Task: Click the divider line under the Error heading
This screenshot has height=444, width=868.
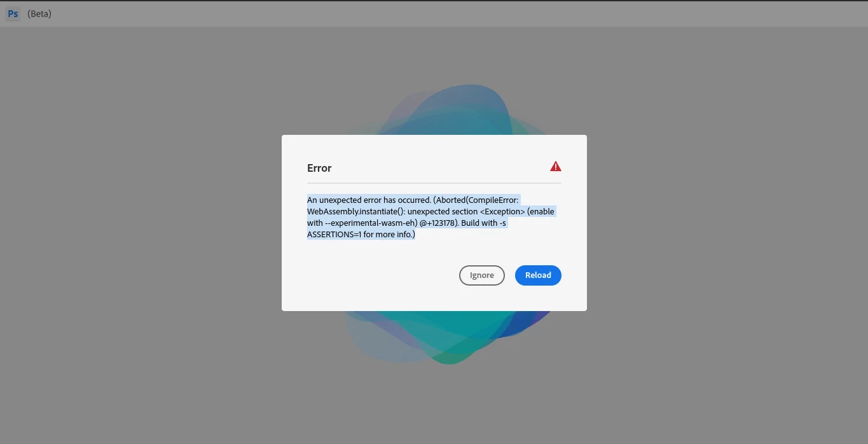Action: [434, 183]
